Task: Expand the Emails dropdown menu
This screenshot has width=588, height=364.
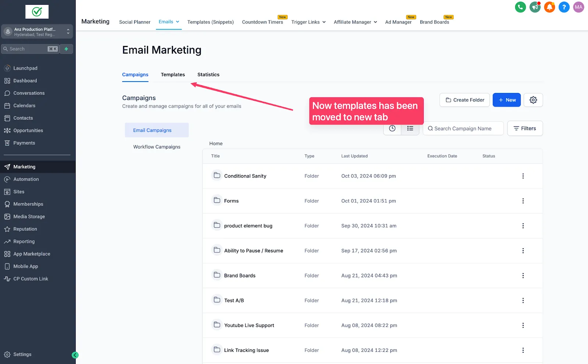Action: [169, 22]
